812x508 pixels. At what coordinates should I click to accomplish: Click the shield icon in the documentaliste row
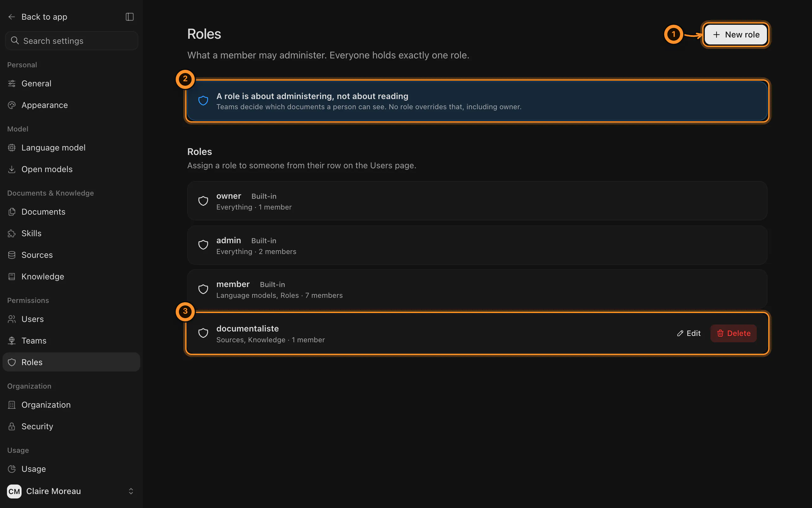point(203,333)
